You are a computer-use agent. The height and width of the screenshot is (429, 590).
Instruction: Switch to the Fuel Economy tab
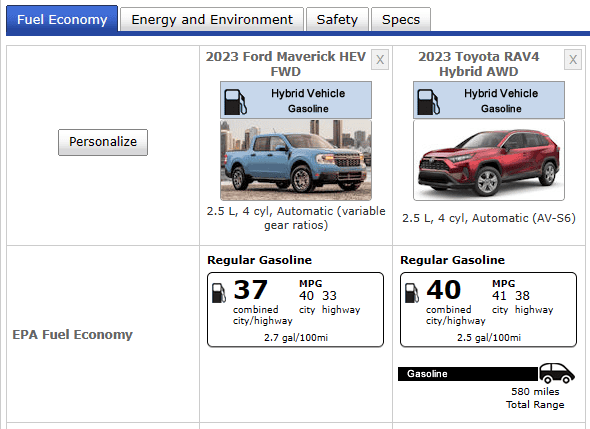point(62,20)
